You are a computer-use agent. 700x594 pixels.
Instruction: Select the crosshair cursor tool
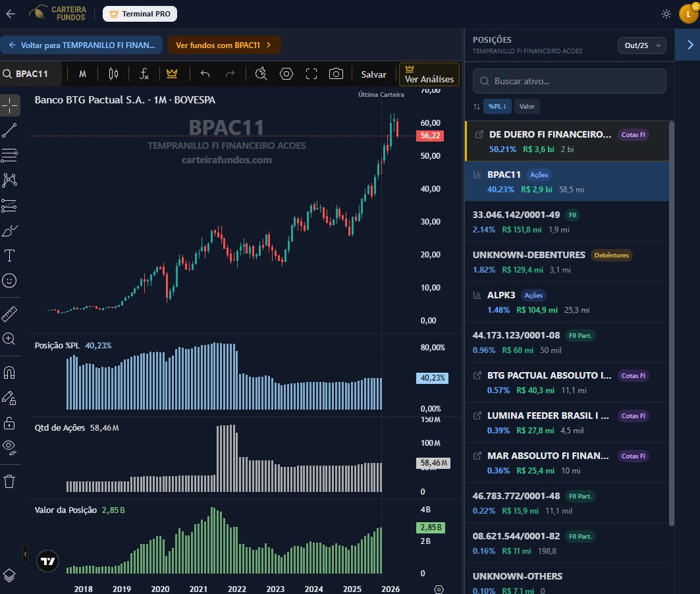point(10,106)
